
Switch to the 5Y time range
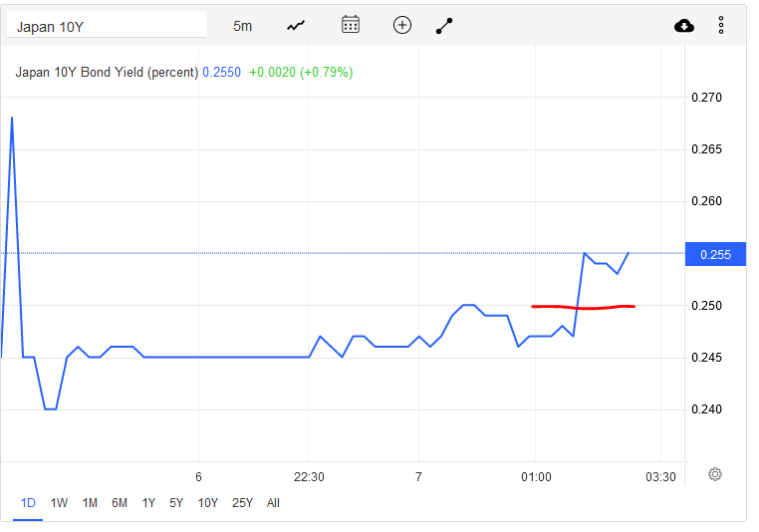176,503
